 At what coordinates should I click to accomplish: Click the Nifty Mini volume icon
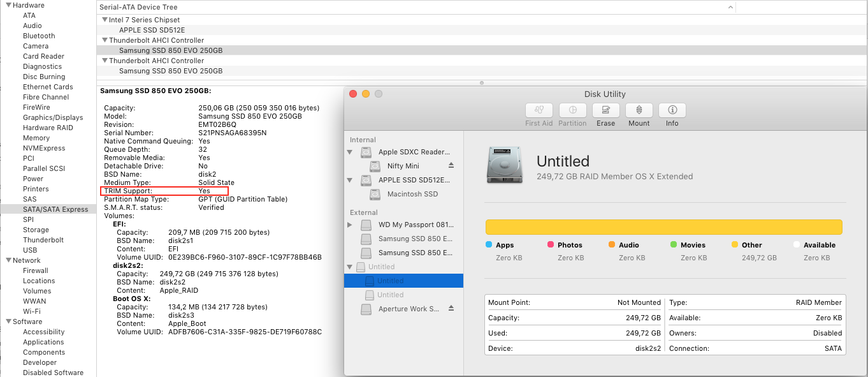coord(375,166)
